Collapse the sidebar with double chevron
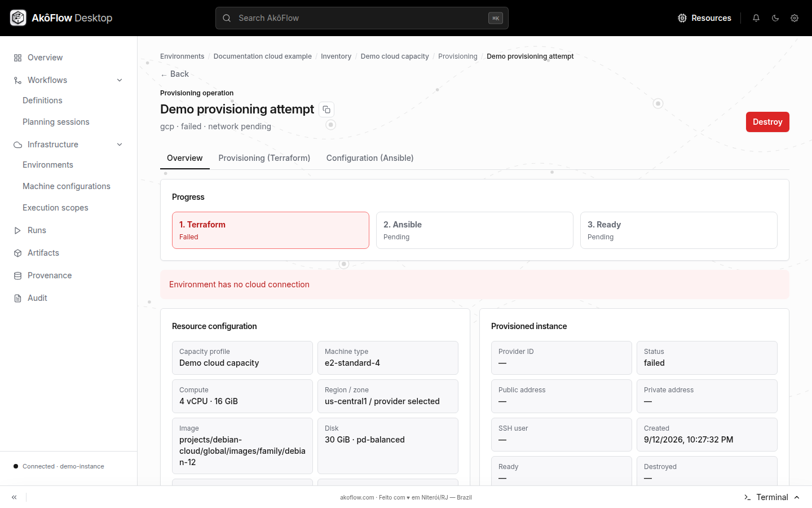812x508 pixels. 14,497
